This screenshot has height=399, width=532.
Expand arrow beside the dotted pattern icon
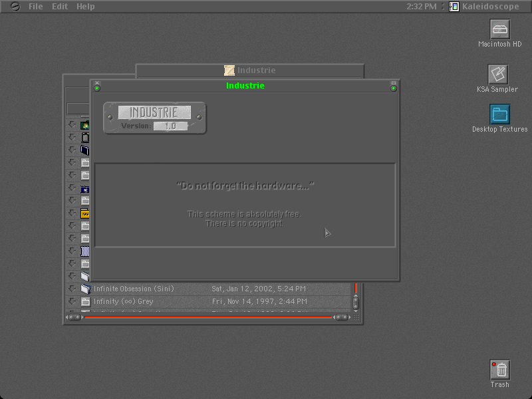coord(72,251)
